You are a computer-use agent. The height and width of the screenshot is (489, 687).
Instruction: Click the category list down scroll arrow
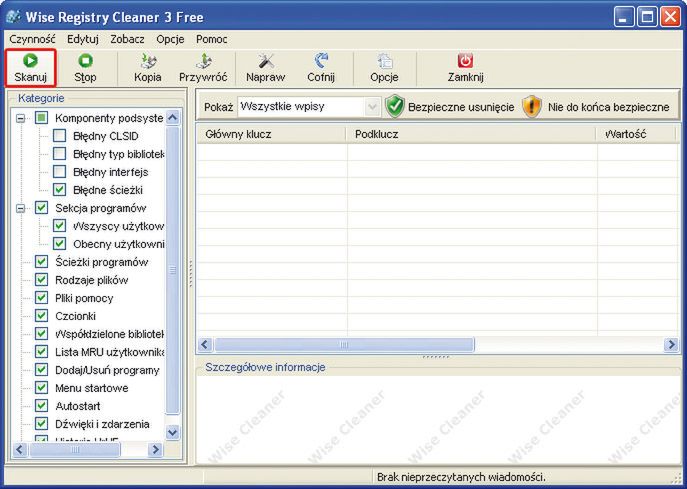[173, 432]
